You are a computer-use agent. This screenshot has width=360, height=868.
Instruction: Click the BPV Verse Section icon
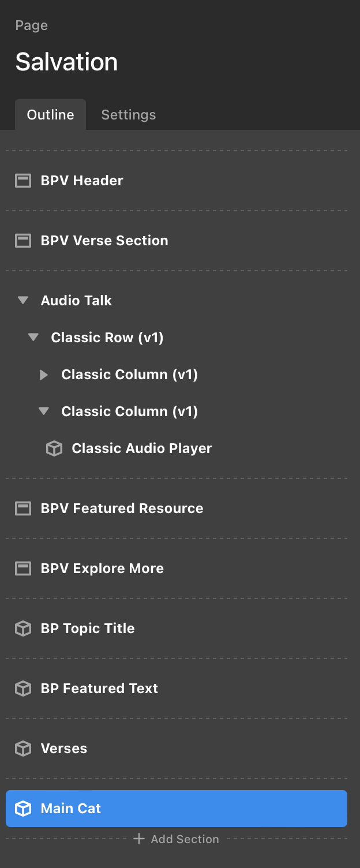[x=23, y=241]
